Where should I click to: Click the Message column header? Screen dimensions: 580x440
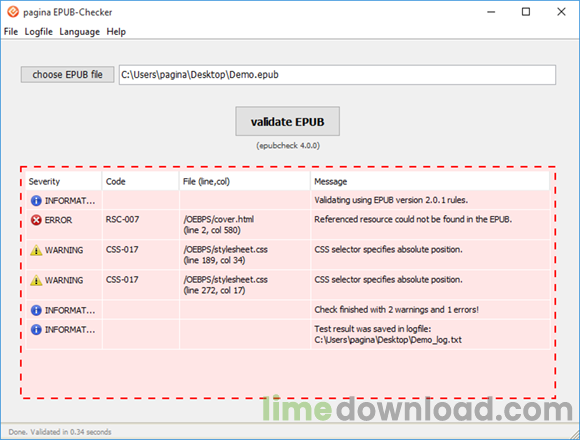(x=430, y=182)
